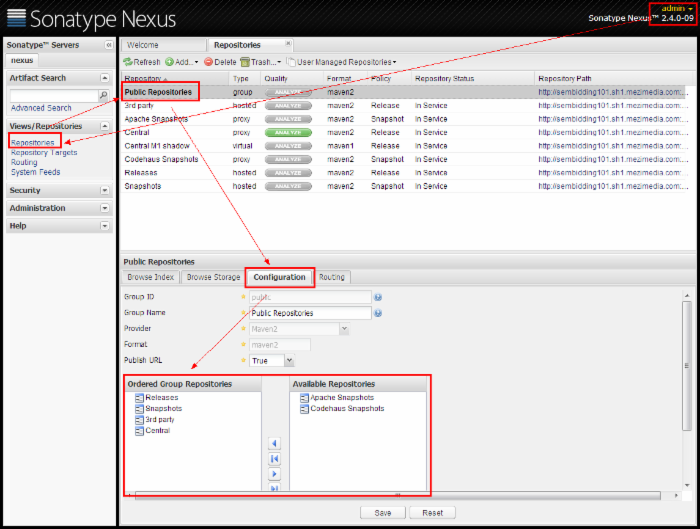Viewport: 700px width, 529px height.
Task: Click the Reset button
Action: [x=433, y=513]
